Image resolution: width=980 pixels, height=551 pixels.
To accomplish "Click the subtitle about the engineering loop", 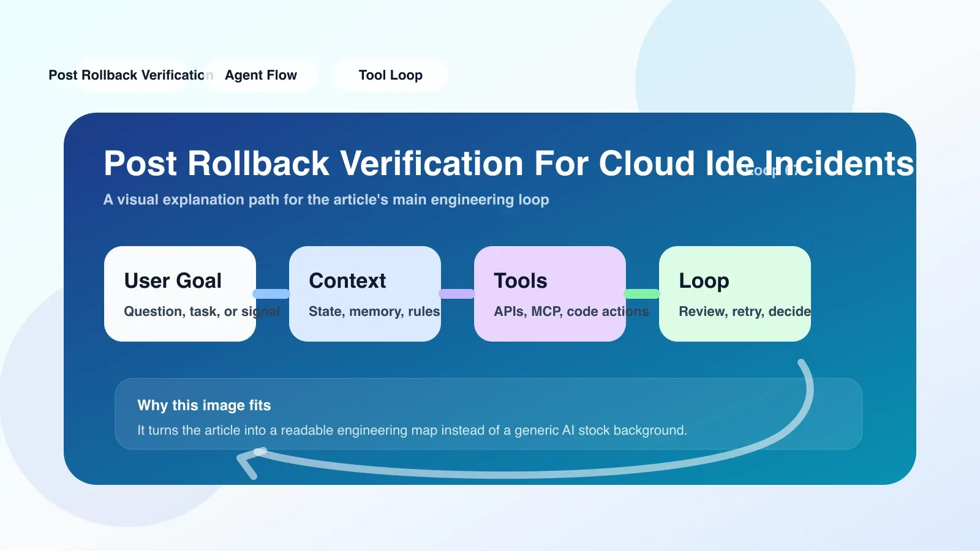I will (x=326, y=200).
